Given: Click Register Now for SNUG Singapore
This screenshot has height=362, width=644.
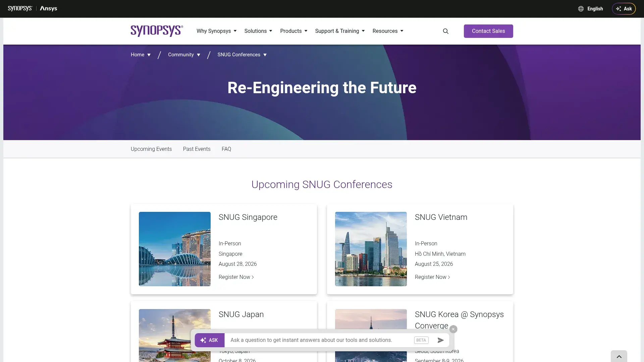Looking at the screenshot, I should tap(236, 277).
